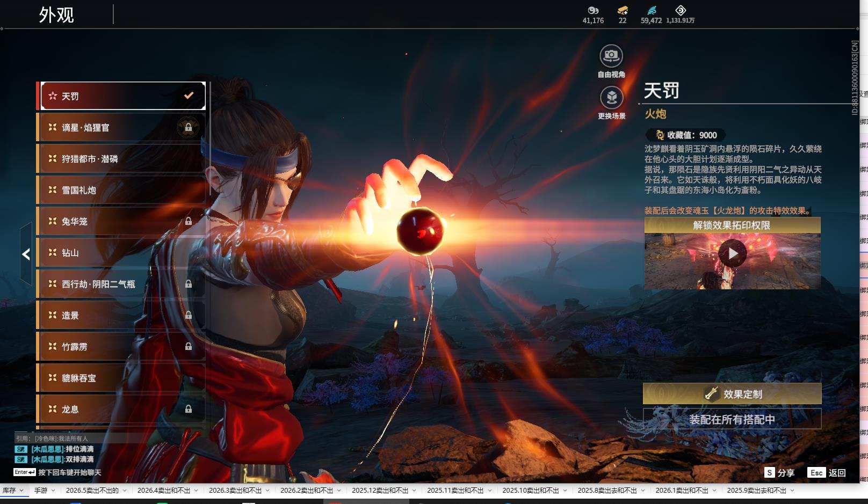
Task: Select the 雪国礼炮 skin
Action: pyautogui.click(x=121, y=189)
